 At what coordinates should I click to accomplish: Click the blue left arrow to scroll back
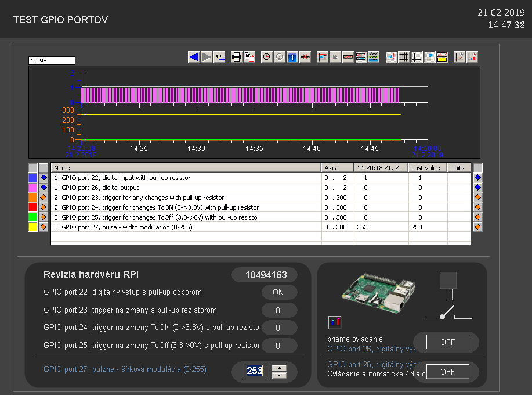[x=194, y=57]
